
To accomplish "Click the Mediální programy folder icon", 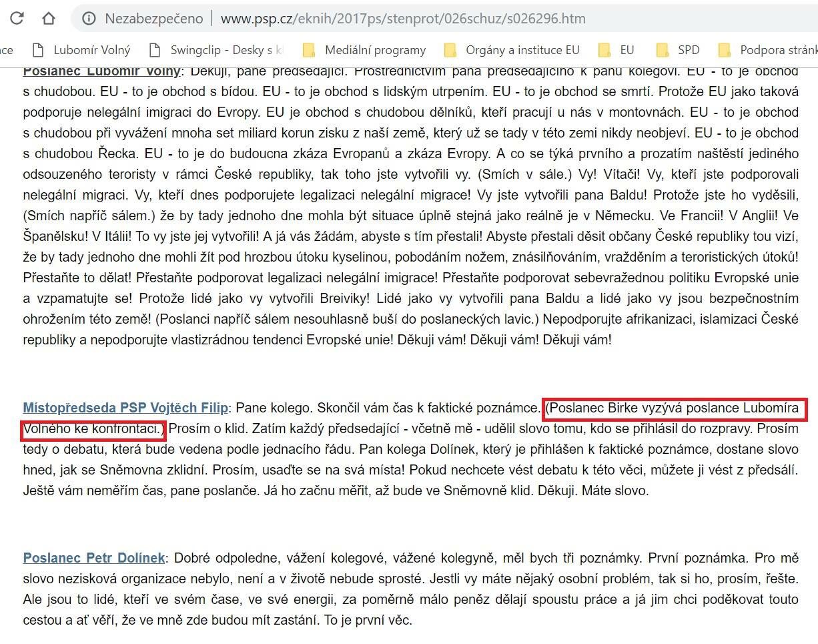I will coord(309,50).
